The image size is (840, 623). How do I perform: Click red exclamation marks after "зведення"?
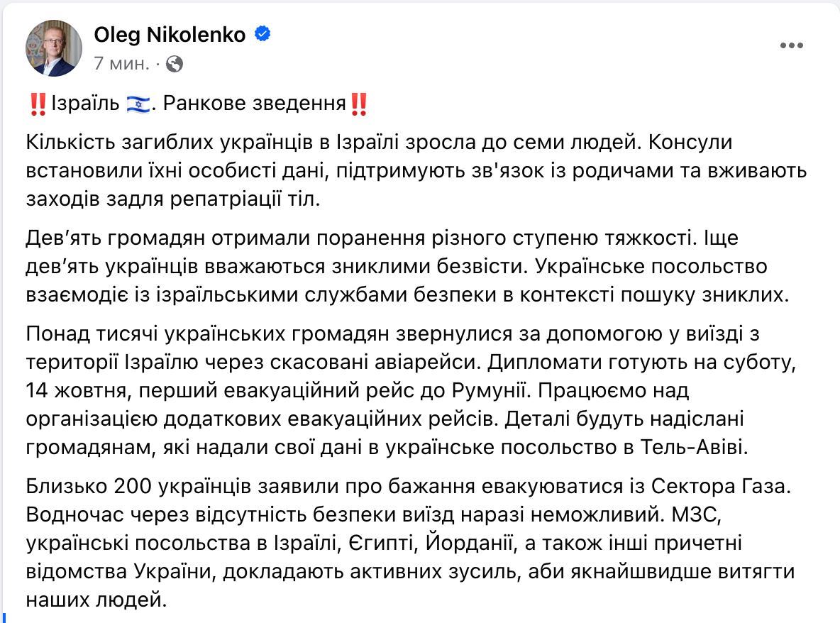(359, 104)
